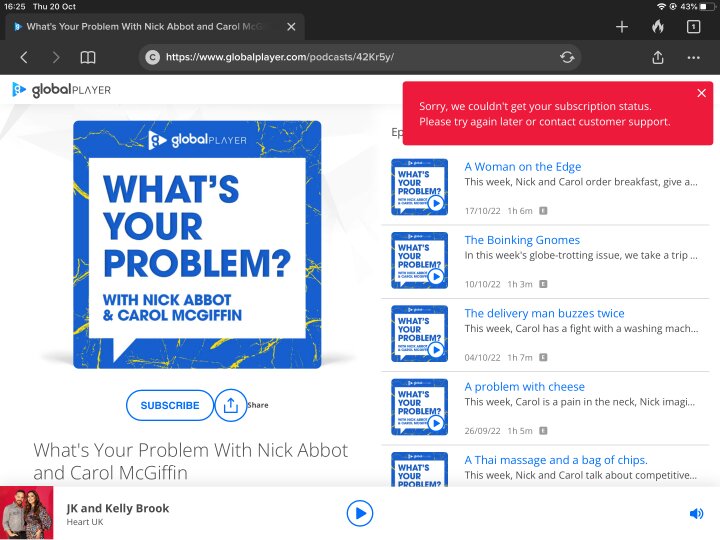The width and height of the screenshot is (720, 540).
Task: Close the What's Your Problem tab
Action: coord(291,27)
